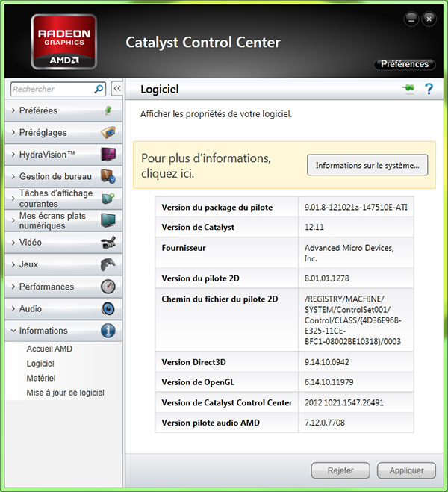Collapse the Informations section
Image resolution: width=448 pixels, height=492 pixels.
click(x=13, y=331)
